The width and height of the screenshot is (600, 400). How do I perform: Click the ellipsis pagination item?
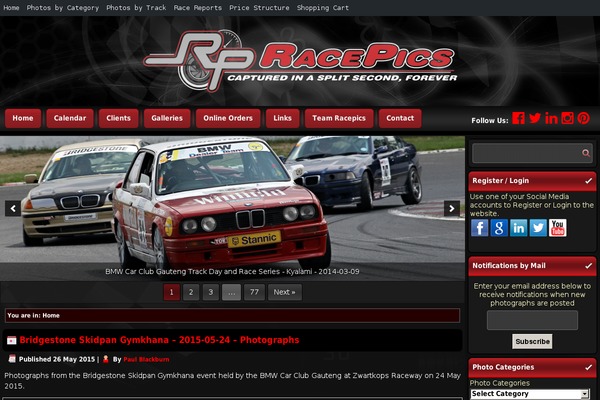pyautogui.click(x=232, y=292)
